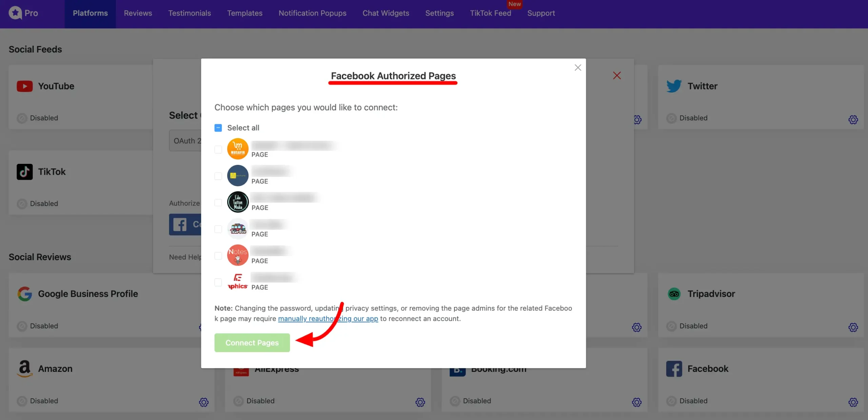
Task: Click the Facebook card logo icon
Action: [674, 369]
